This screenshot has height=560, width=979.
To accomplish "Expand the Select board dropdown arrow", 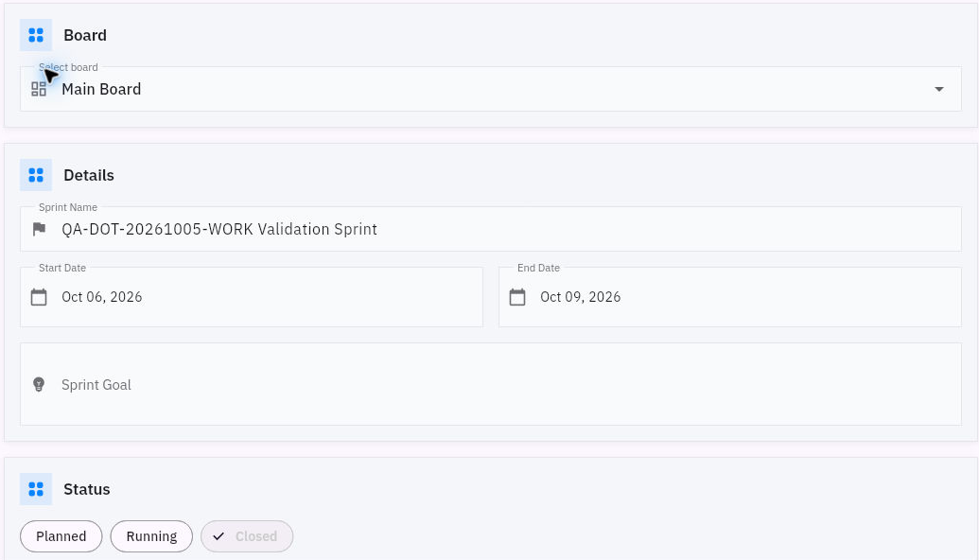I will click(x=938, y=89).
